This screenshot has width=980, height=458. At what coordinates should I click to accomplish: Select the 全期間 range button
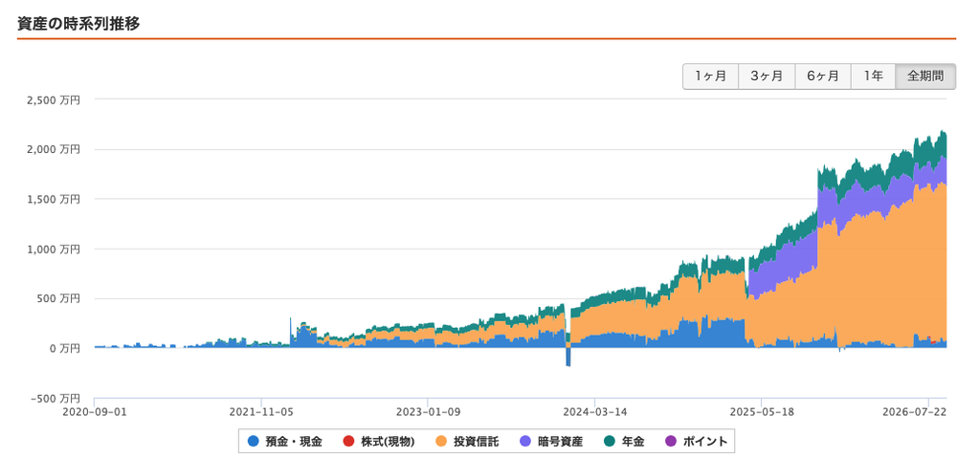click(925, 76)
